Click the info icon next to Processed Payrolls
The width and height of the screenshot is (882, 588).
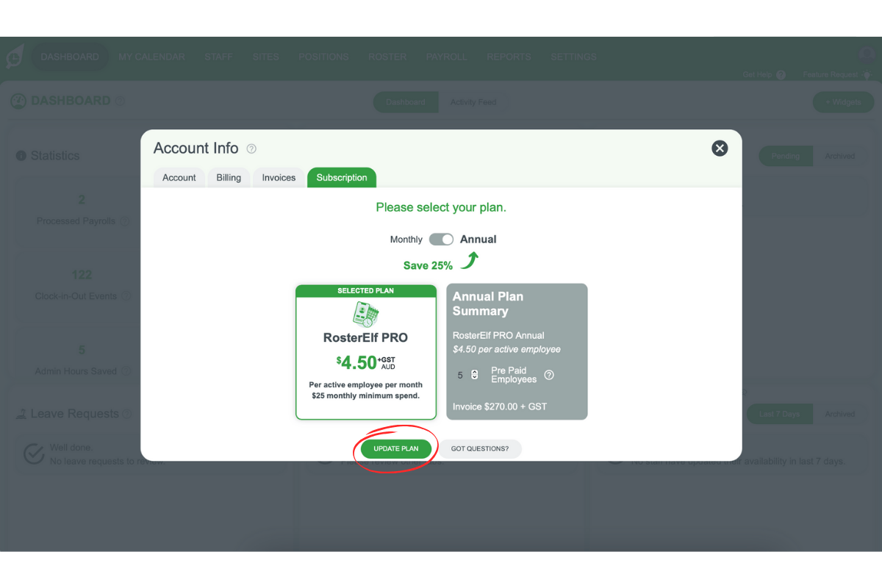point(124,220)
